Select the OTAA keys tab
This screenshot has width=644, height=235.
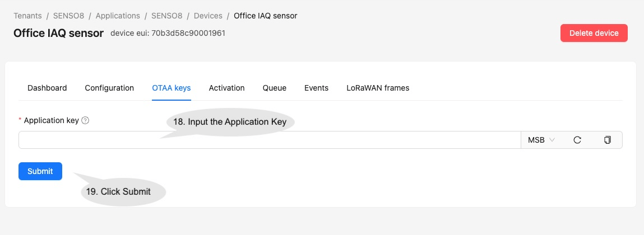[172, 88]
